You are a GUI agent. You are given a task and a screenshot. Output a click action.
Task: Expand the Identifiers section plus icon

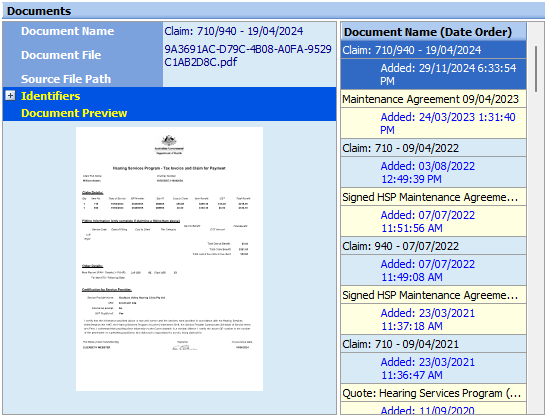(x=10, y=96)
